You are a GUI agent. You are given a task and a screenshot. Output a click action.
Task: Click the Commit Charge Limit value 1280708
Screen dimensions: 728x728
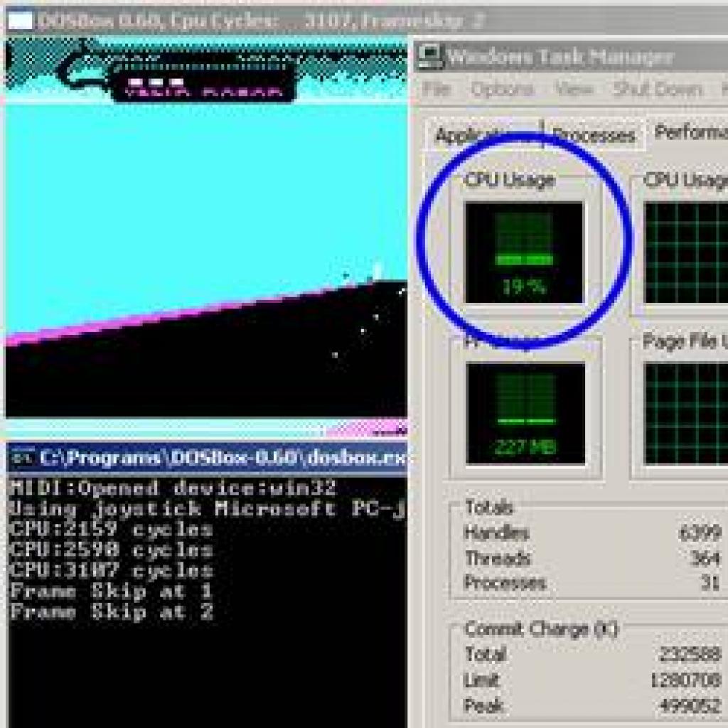coord(686,680)
